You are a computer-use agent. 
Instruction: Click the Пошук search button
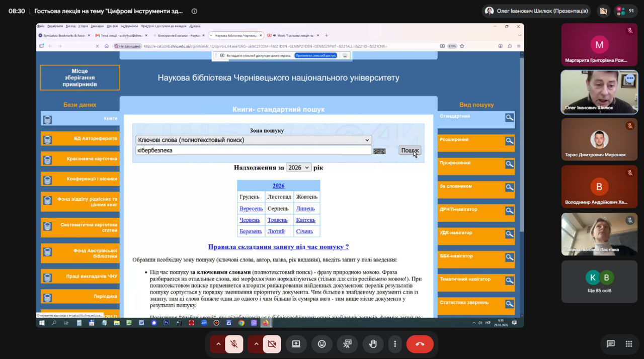coord(410,150)
